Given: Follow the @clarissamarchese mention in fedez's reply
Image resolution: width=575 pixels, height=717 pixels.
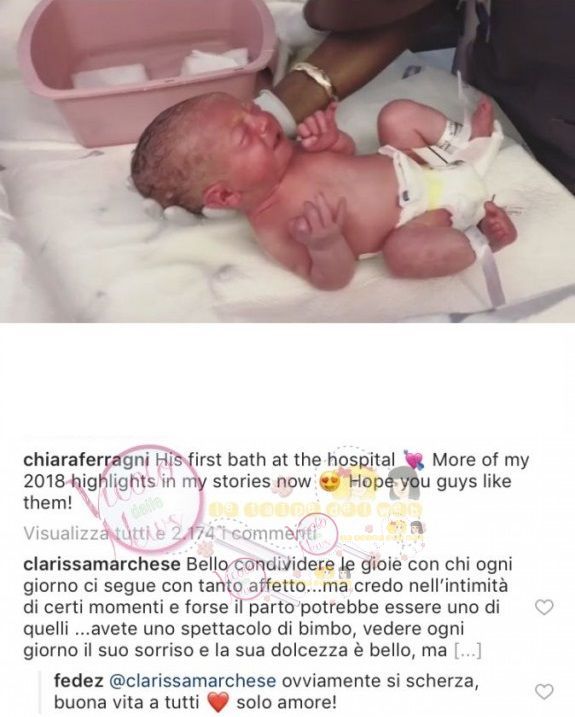Looking at the screenshot, I should coord(193,681).
